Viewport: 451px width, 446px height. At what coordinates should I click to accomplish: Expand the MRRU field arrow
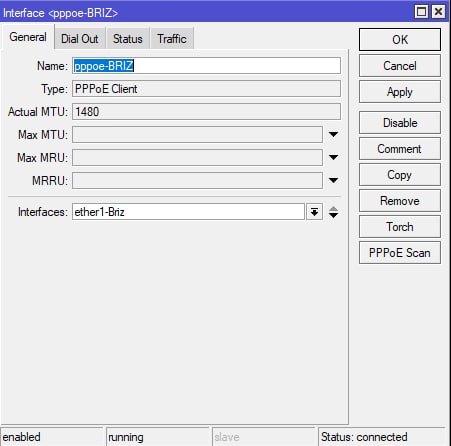click(x=333, y=180)
